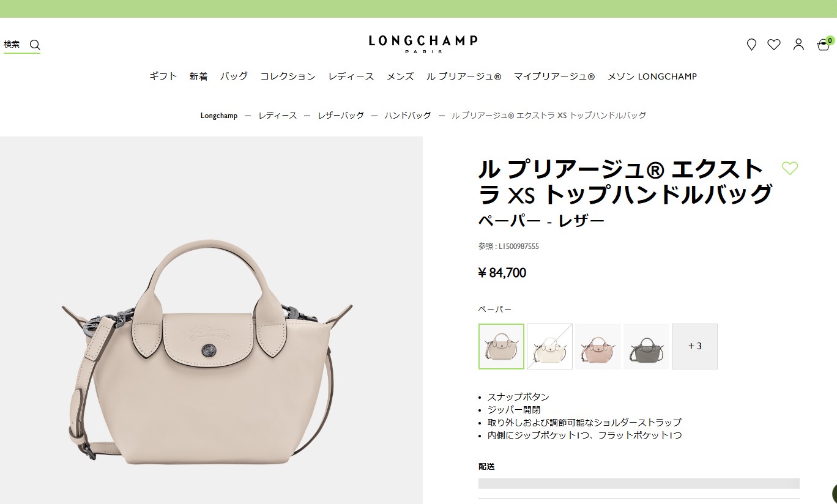The image size is (837, 504).
Task: Open the shopping bag cart icon
Action: pyautogui.click(x=824, y=44)
